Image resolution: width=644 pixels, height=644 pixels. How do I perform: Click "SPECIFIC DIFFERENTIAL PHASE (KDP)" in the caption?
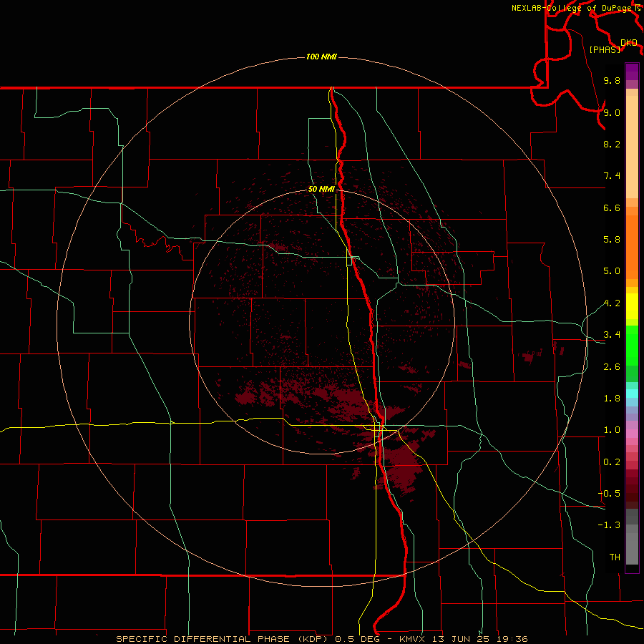click(222, 639)
